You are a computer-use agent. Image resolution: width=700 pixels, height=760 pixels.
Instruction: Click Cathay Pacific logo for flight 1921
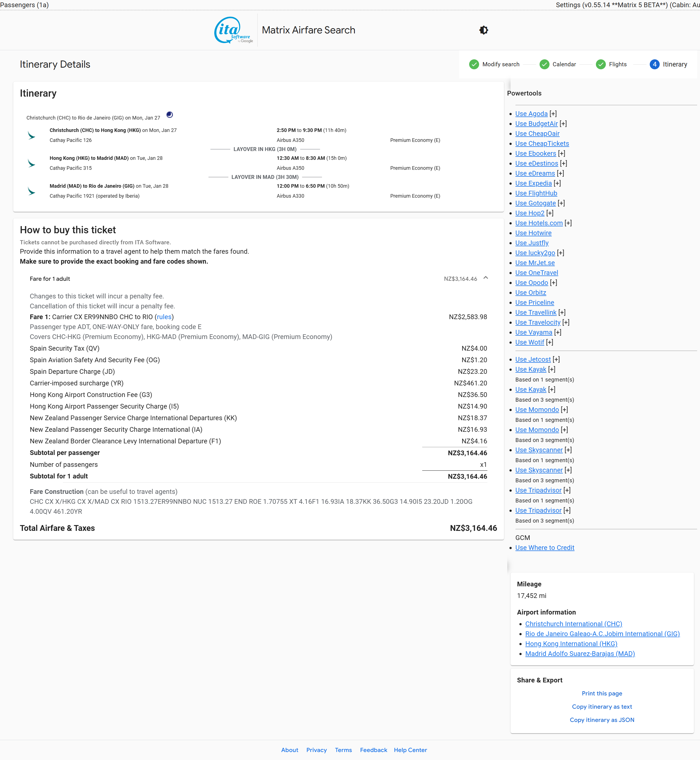pos(31,191)
